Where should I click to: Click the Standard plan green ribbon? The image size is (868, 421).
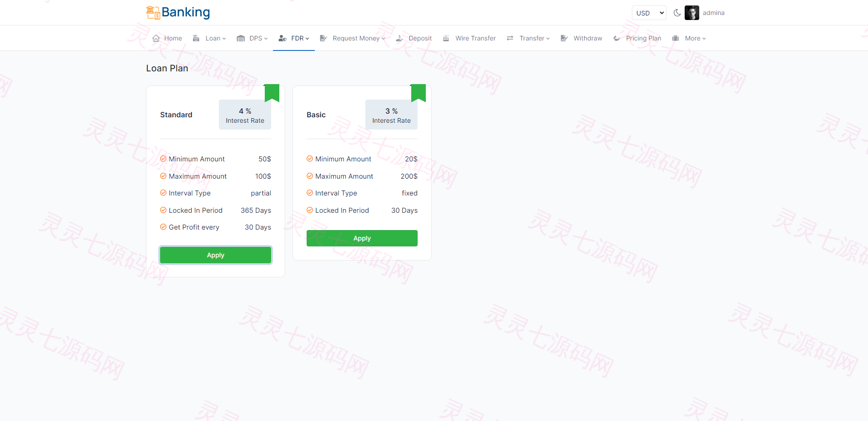click(x=272, y=93)
